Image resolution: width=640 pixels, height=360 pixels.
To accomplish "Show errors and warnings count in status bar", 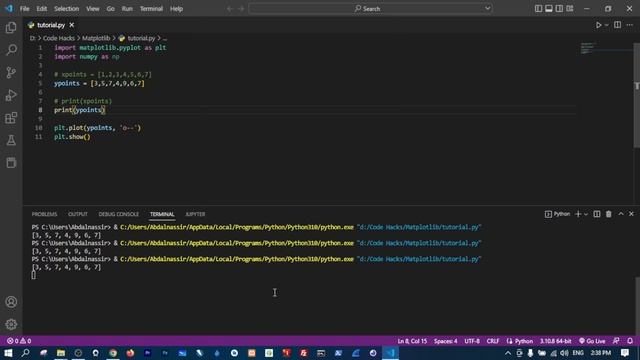I will click(x=19, y=341).
